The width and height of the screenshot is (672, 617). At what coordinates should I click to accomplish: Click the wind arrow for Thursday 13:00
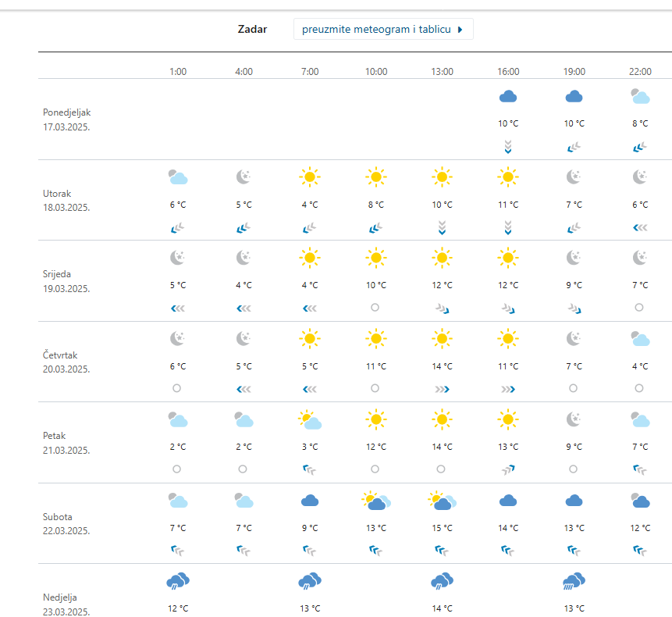pos(442,388)
